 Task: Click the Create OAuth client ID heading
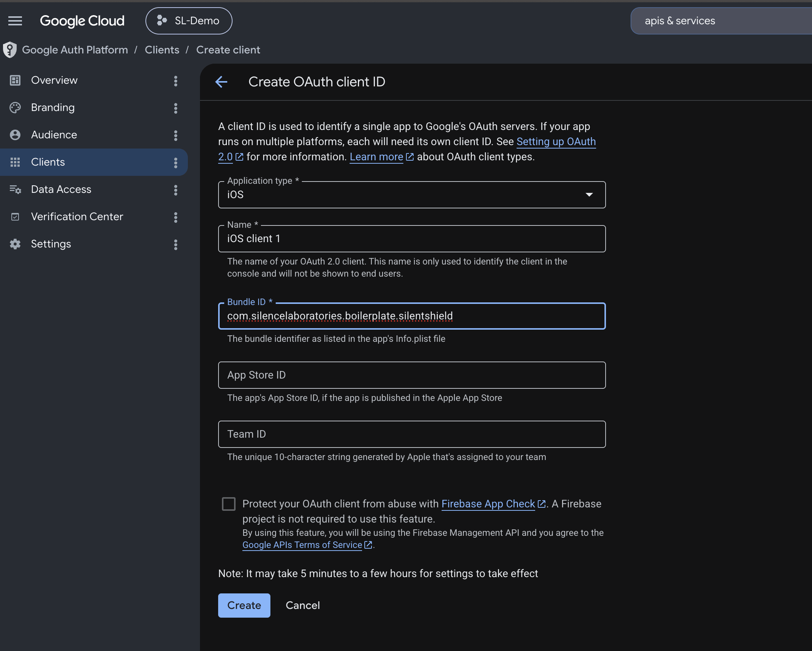pos(317,82)
